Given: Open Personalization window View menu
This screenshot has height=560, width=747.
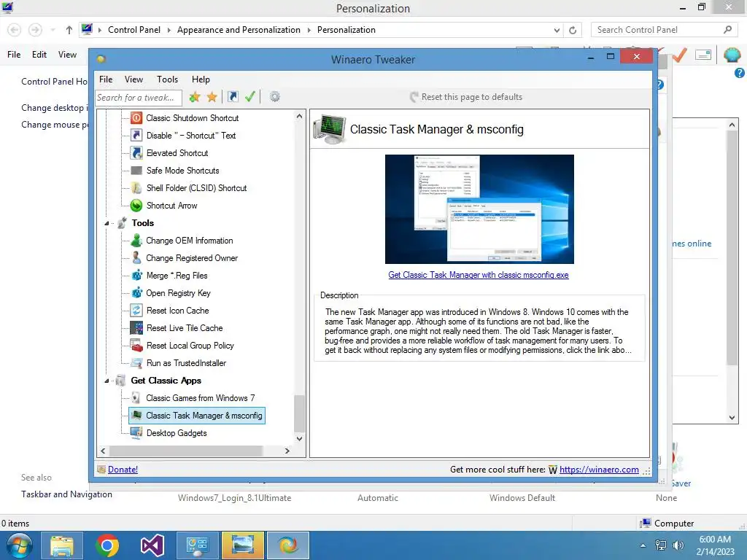Looking at the screenshot, I should click(67, 55).
